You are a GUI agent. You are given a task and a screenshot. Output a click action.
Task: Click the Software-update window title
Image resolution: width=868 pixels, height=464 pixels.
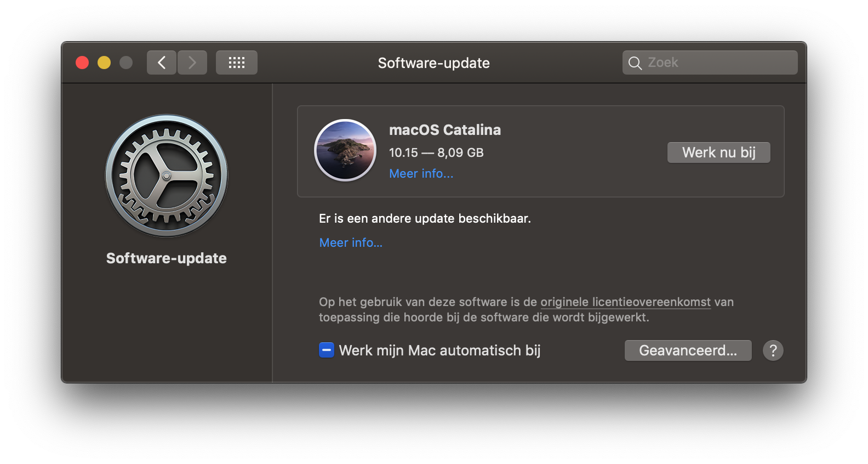coord(434,63)
